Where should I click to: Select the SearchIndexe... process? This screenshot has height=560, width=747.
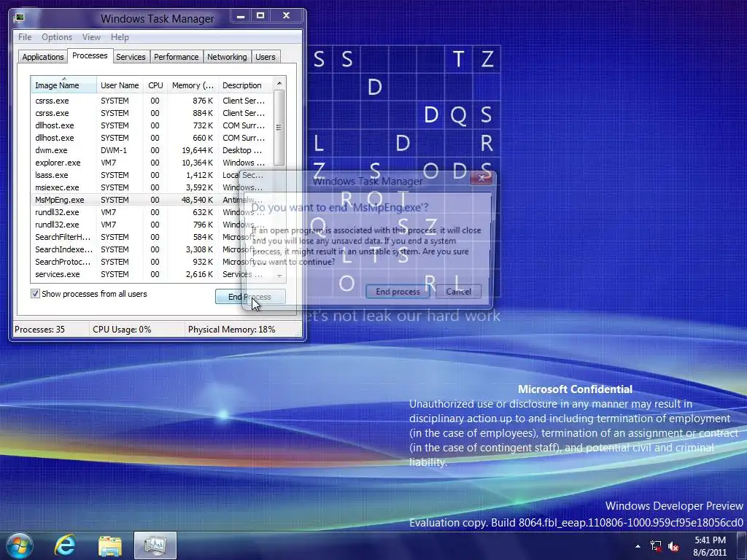point(152,249)
